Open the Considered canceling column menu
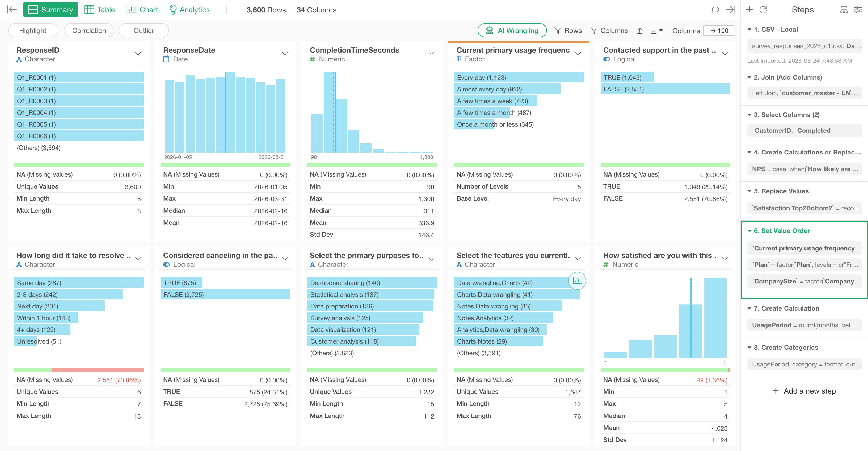 pos(285,259)
